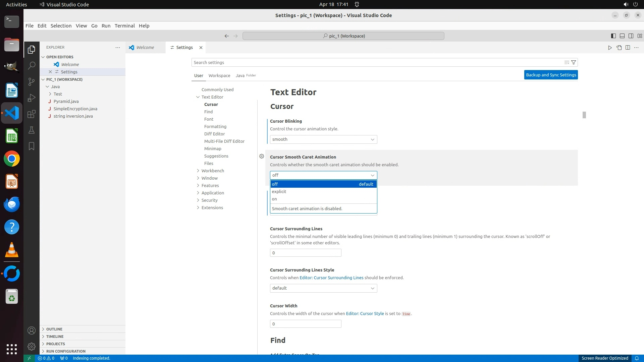Toggle Screen Reader Optimized status item
This screenshot has width=644, height=362.
click(x=604, y=358)
